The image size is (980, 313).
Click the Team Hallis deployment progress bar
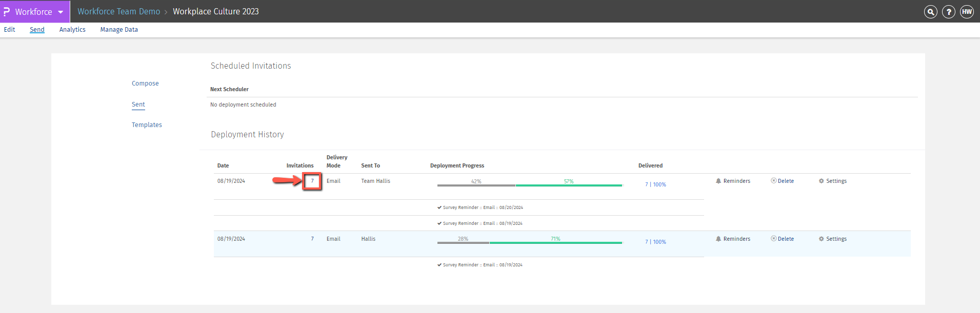point(529,185)
